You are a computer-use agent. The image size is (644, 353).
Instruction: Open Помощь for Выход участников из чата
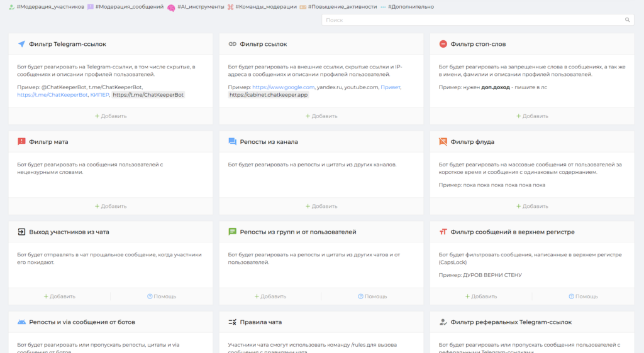[162, 296]
